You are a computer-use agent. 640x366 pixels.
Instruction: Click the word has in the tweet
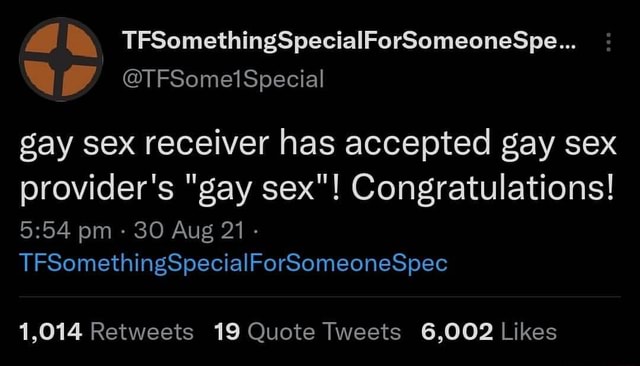(x=307, y=144)
